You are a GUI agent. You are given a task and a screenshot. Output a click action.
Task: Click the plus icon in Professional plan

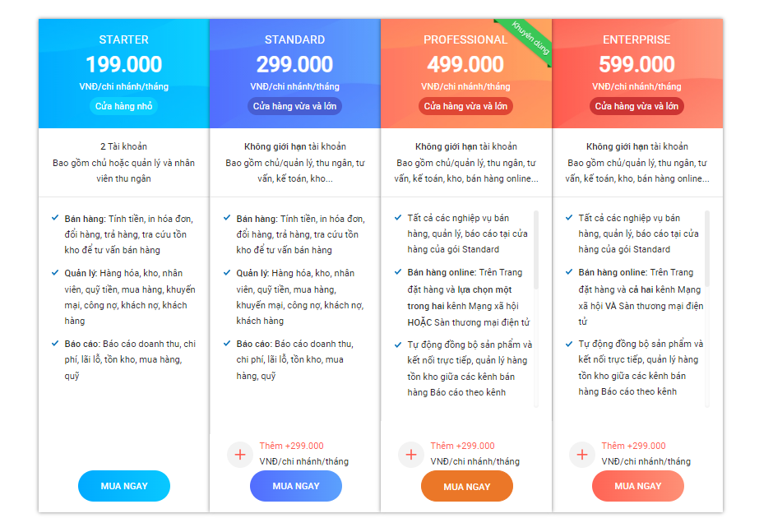coord(411,455)
